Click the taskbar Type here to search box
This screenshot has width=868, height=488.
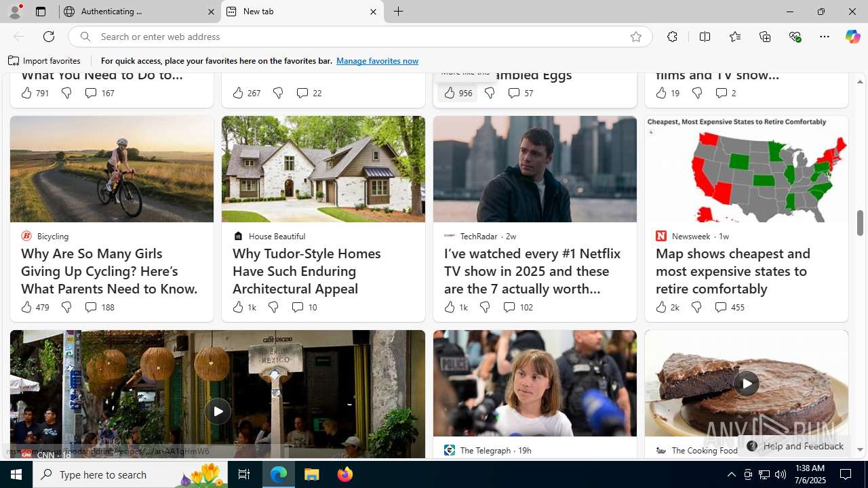point(130,474)
